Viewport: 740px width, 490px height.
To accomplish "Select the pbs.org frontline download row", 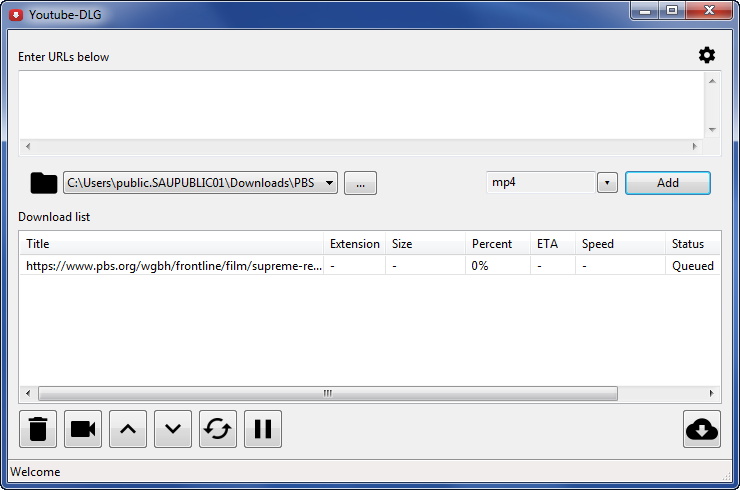I will pyautogui.click(x=370, y=266).
